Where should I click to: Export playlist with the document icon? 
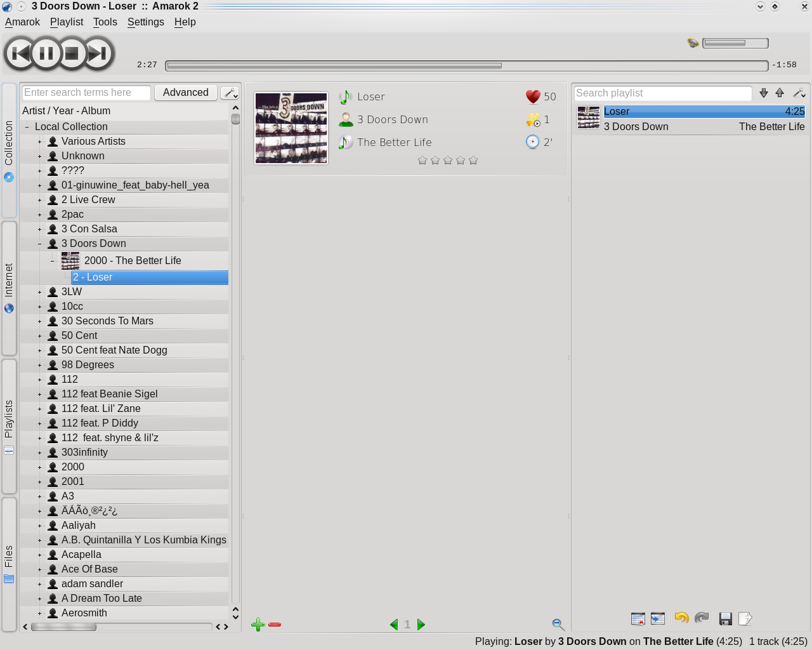click(x=745, y=618)
